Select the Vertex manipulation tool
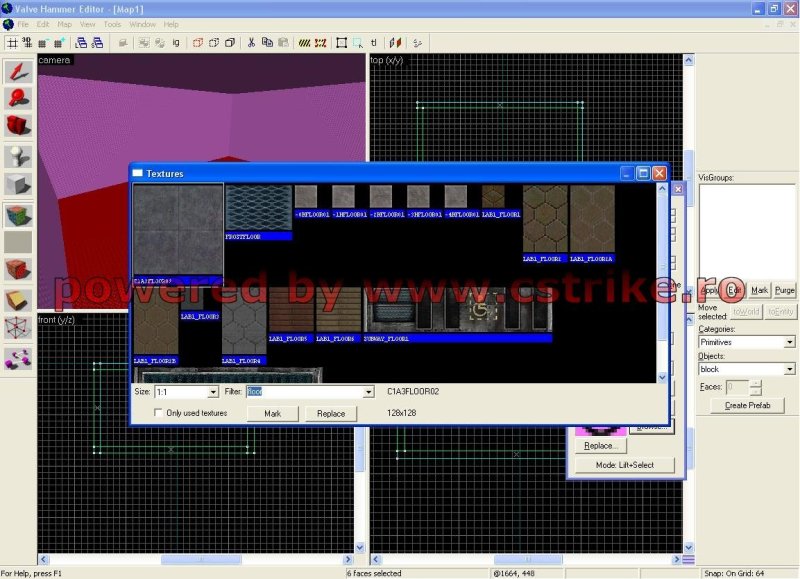Viewport: 800px width, 579px height. pyautogui.click(x=18, y=329)
